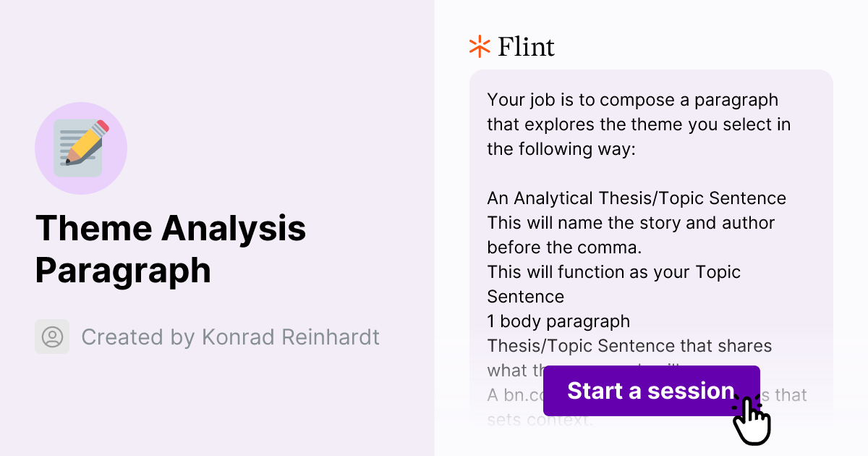Click the Thesis/Topic Sentence that shares line
This screenshot has width=868, height=456.
[x=629, y=345]
